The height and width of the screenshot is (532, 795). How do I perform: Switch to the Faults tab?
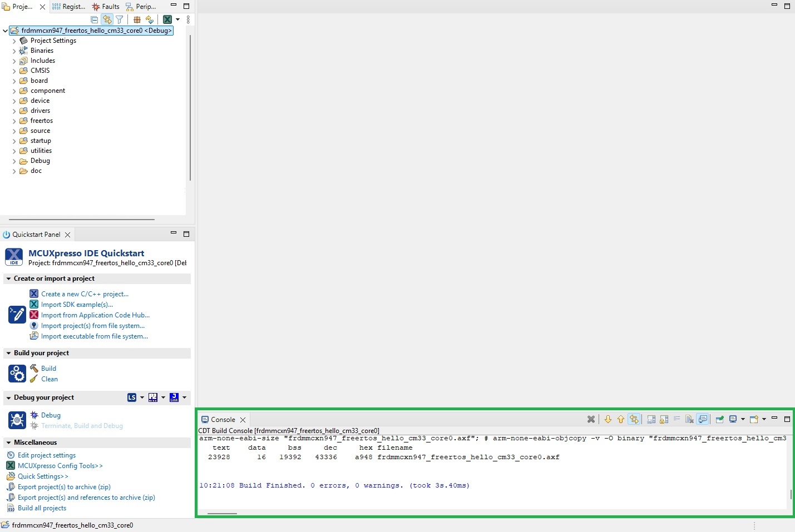pyautogui.click(x=106, y=6)
